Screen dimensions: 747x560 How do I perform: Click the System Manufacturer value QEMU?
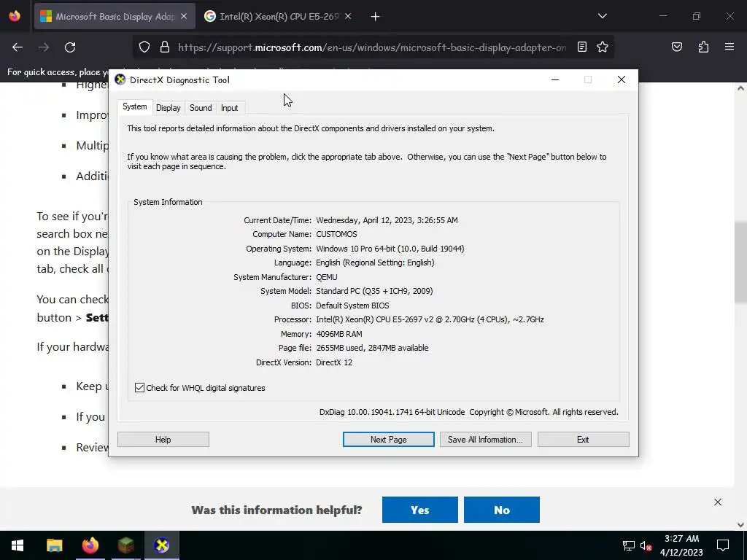coord(326,277)
